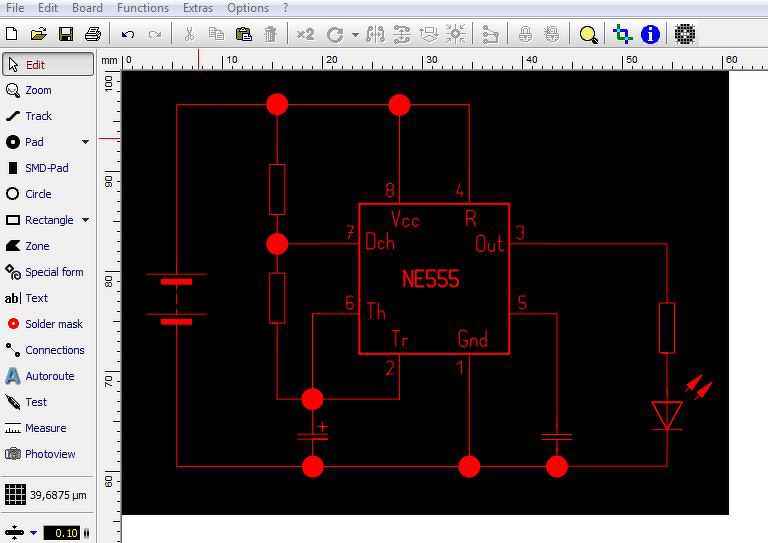Click the track width 0.10 field
This screenshot has height=543, width=768.
(62, 533)
